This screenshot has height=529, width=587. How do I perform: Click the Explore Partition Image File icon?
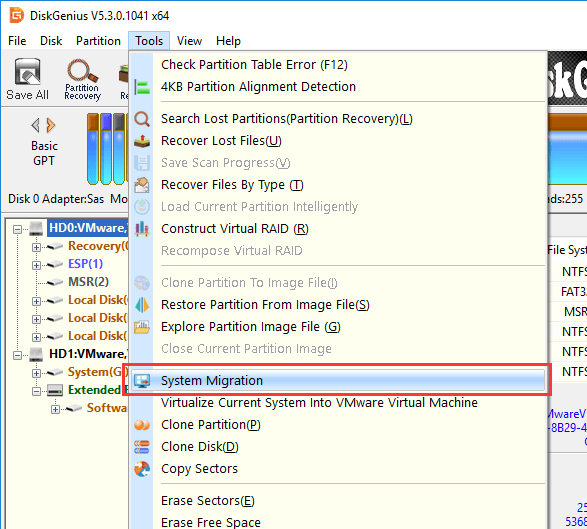coord(142,327)
